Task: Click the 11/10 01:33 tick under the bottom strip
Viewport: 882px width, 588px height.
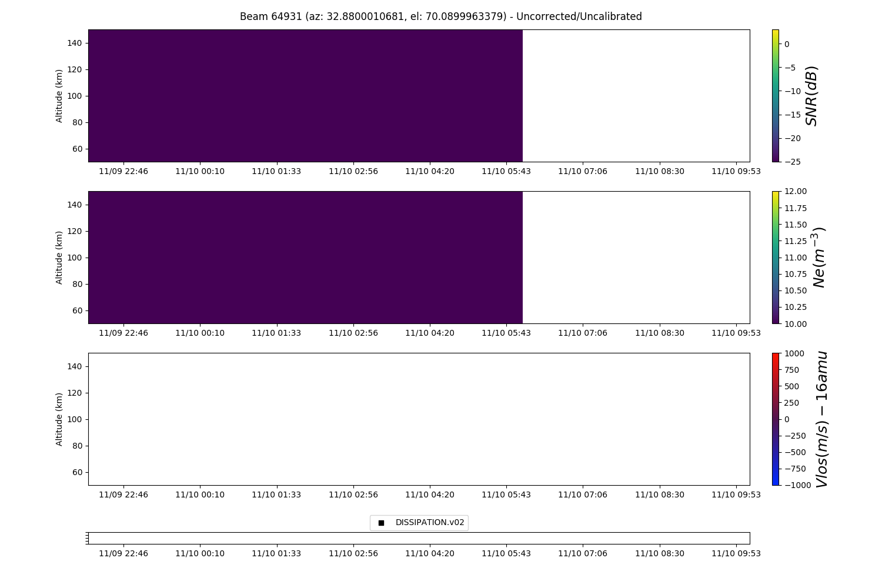Action: [x=276, y=553]
